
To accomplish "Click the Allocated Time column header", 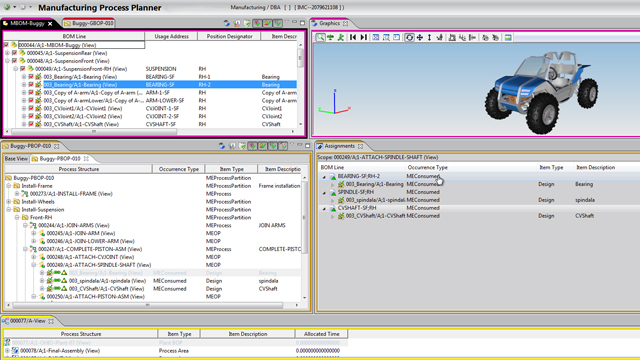I will [x=321, y=334].
